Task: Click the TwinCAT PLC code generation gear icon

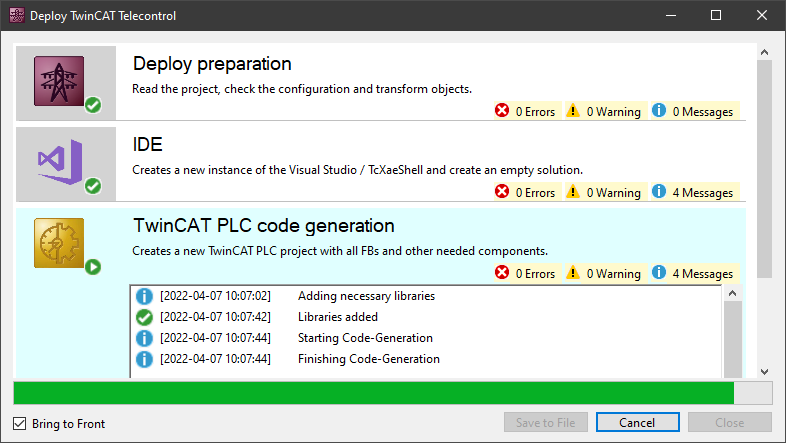Action: click(x=59, y=243)
